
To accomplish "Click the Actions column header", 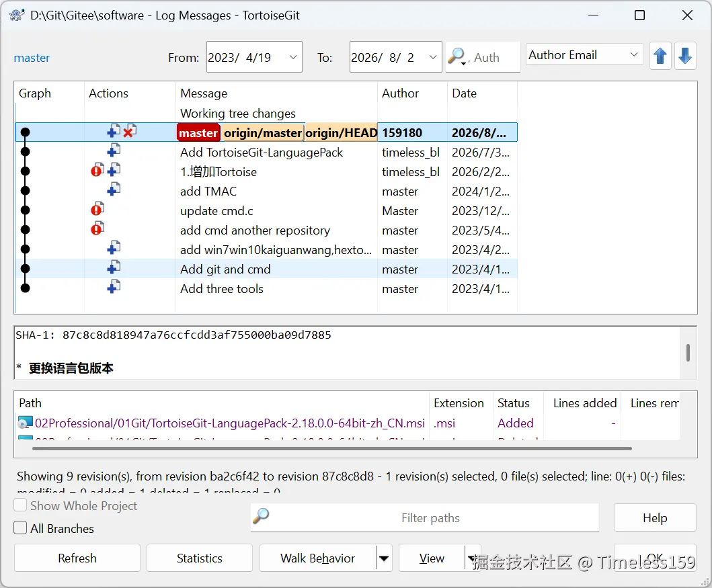I will (130, 93).
